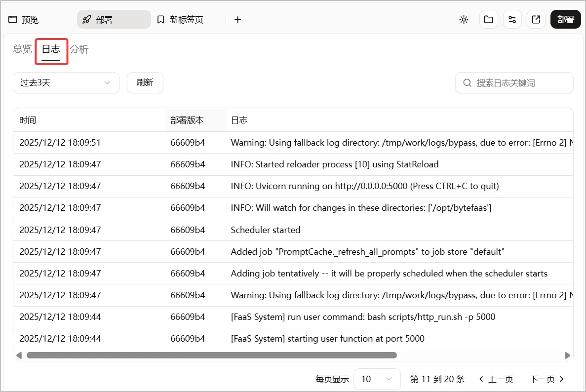The width and height of the screenshot is (586, 392).
Task: Open the per-page count 10 dropdown
Action: [x=377, y=379]
